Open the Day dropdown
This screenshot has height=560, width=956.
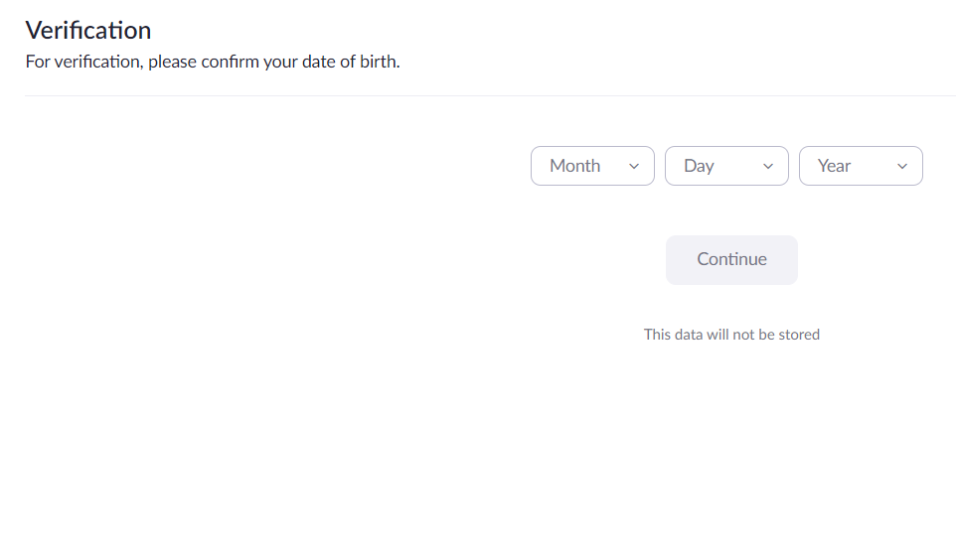pos(726,166)
